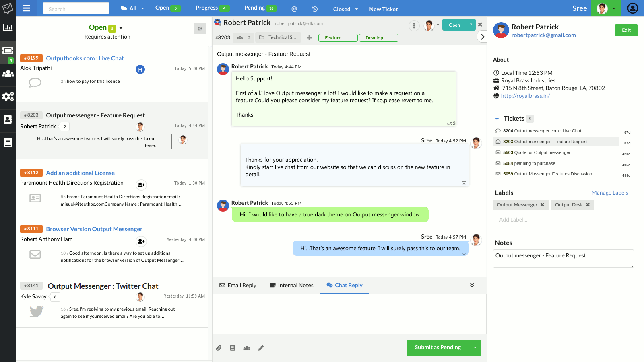Screen dimensions: 644x362
Task: Open the knowledge base document sidebar icon
Action: 8,142
